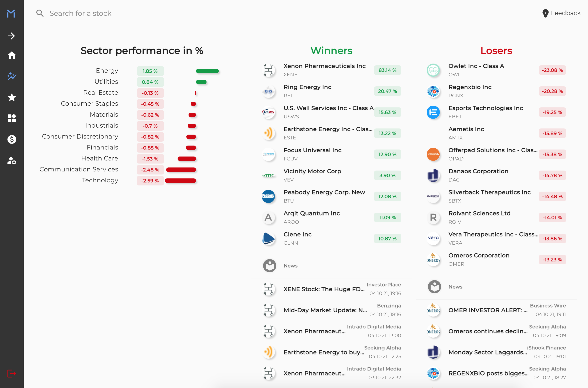
Task: Click the Consumer Discretionary sector label
Action: [80, 136]
